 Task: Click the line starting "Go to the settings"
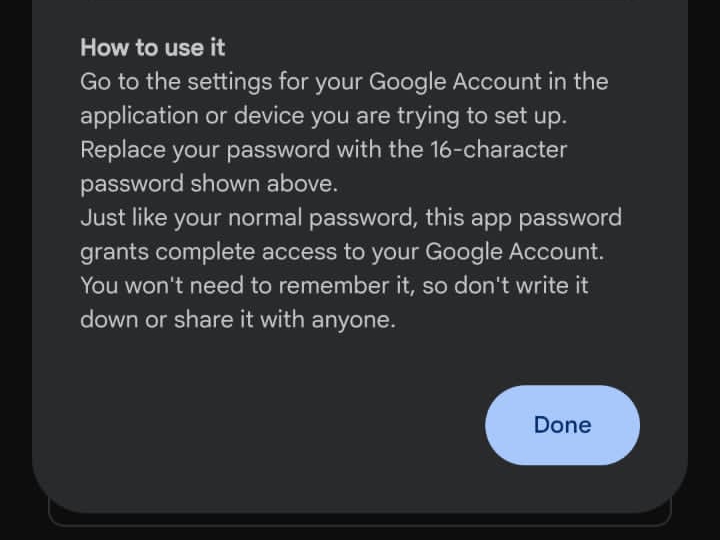344,81
